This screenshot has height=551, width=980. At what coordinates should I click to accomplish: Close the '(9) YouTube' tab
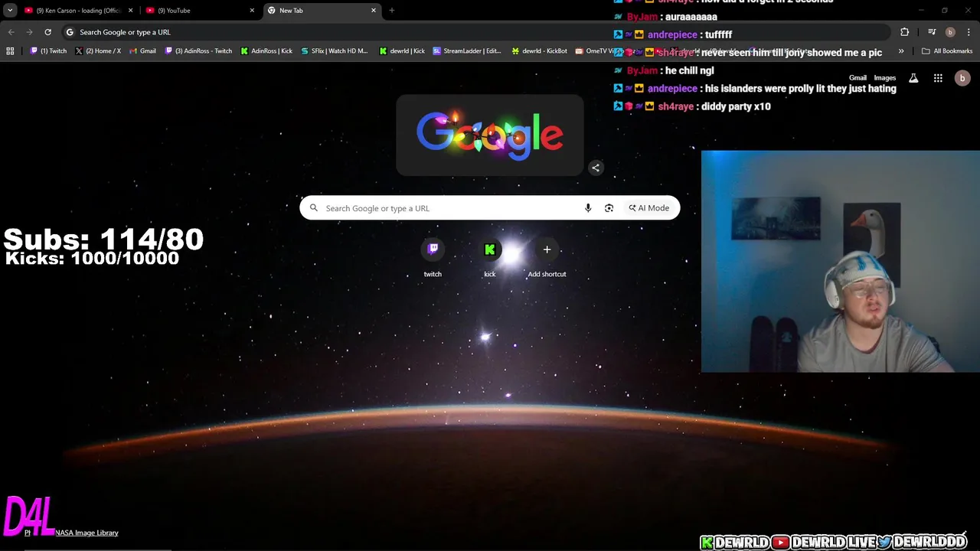coord(252,11)
